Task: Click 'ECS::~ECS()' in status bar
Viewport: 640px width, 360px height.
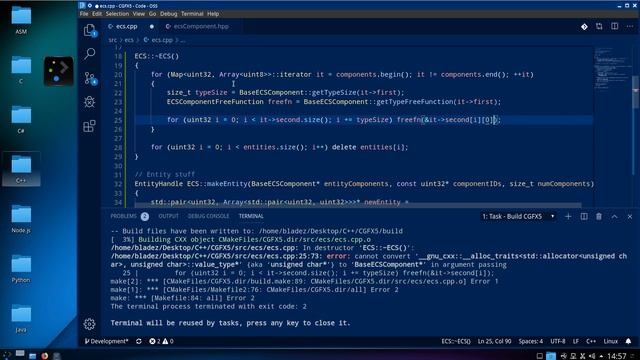Action: (x=456, y=341)
